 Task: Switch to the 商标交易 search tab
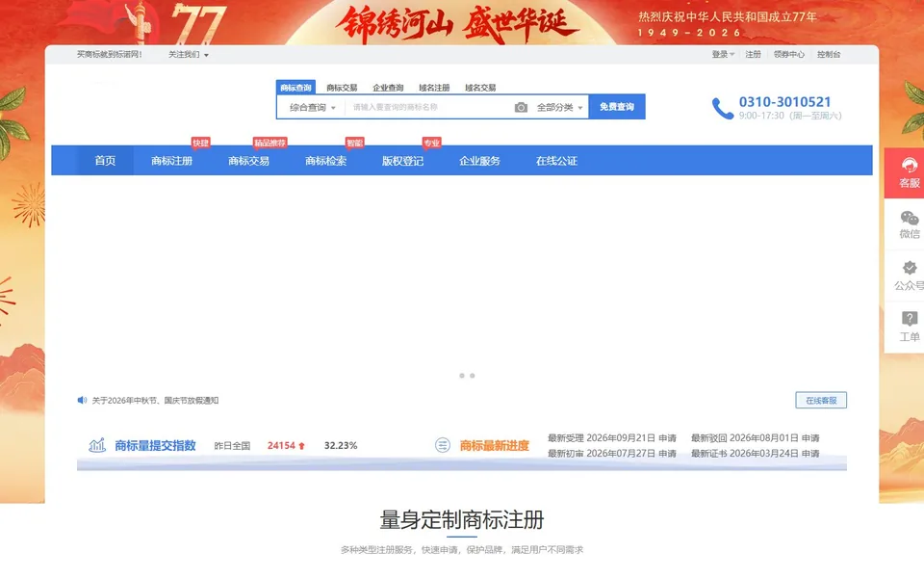point(342,88)
